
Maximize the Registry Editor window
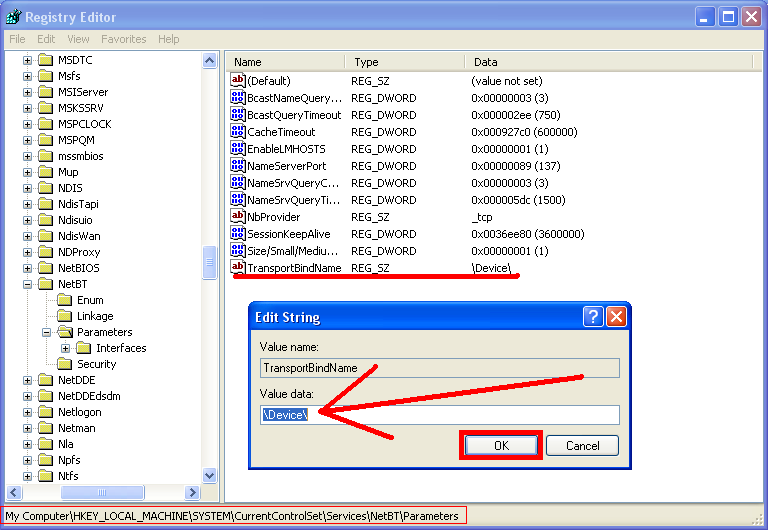click(x=728, y=17)
